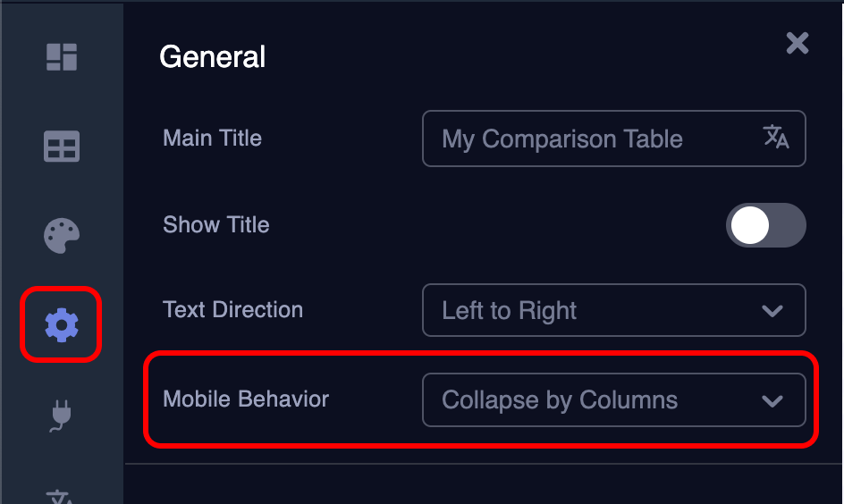844x504 pixels.
Task: Click the Show Title label
Action: (216, 224)
